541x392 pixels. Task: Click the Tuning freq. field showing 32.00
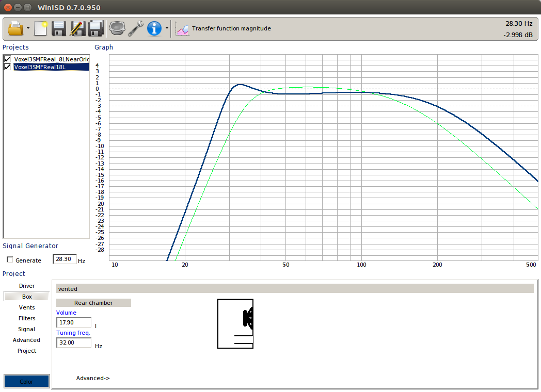click(74, 342)
